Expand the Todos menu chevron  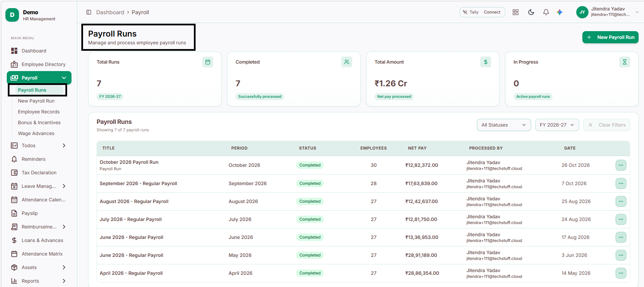[x=64, y=146]
